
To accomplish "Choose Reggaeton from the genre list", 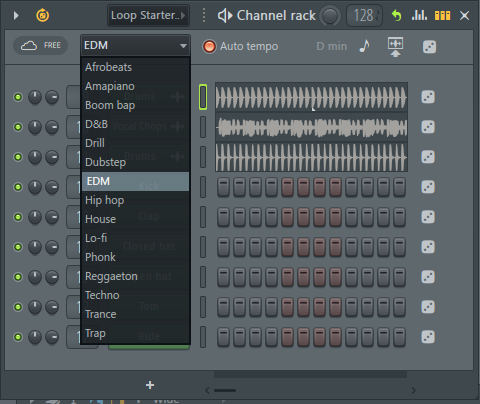I will [136, 276].
